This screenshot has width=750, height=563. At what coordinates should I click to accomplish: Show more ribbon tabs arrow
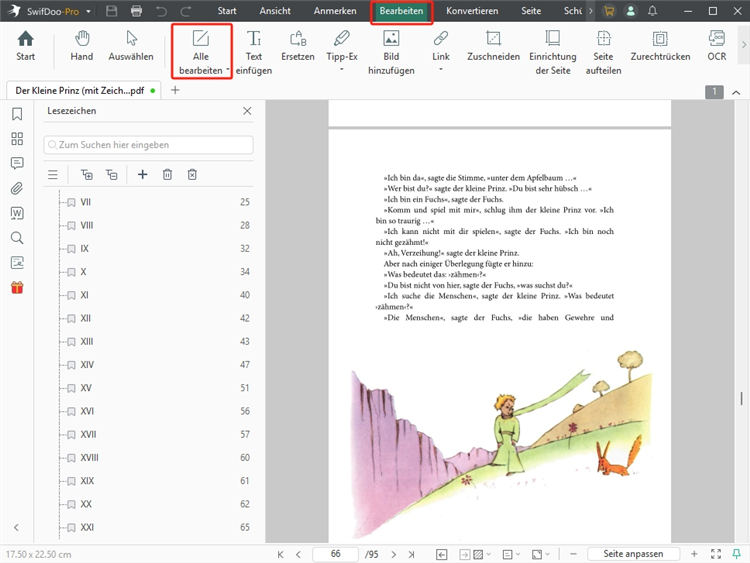click(x=591, y=11)
